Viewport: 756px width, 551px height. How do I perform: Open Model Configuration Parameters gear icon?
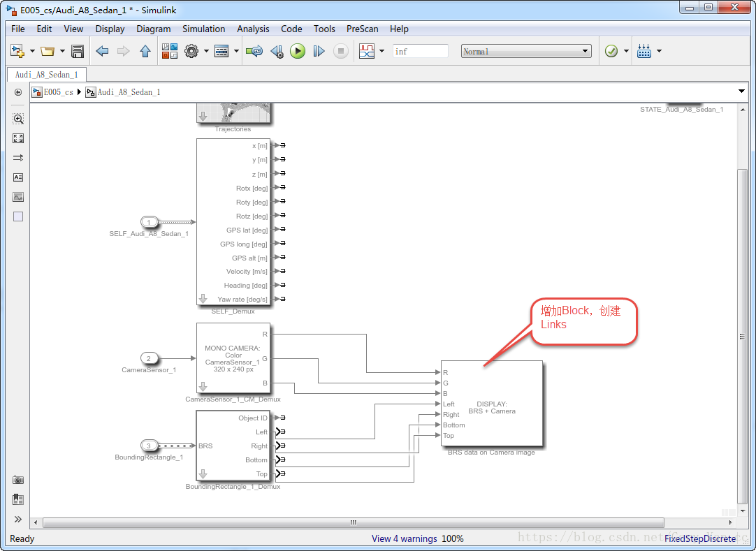click(191, 51)
